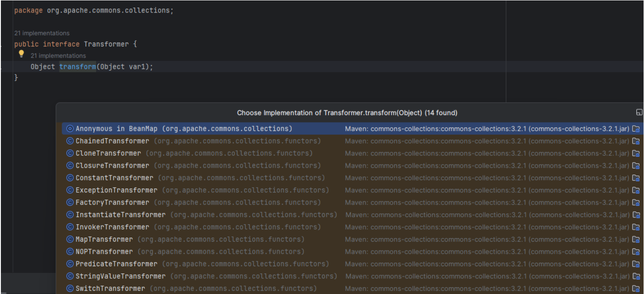Pick MapTransformer implementation name
644x294 pixels.
tap(104, 239)
